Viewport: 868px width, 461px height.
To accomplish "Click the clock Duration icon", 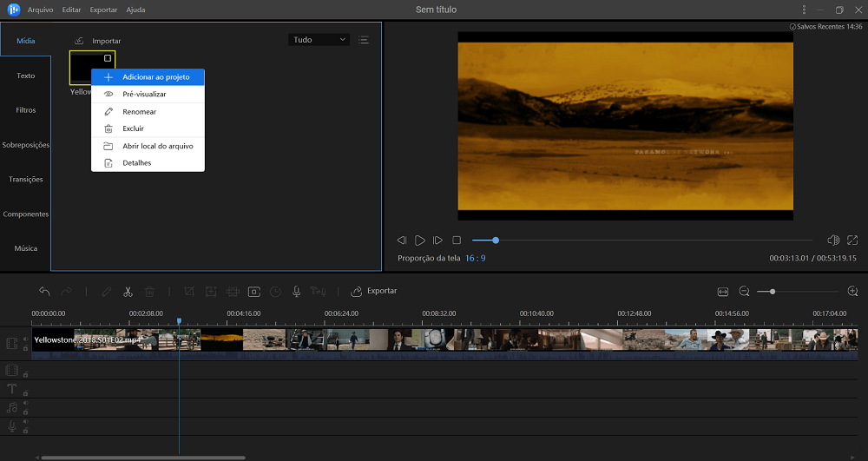I will tap(275, 291).
